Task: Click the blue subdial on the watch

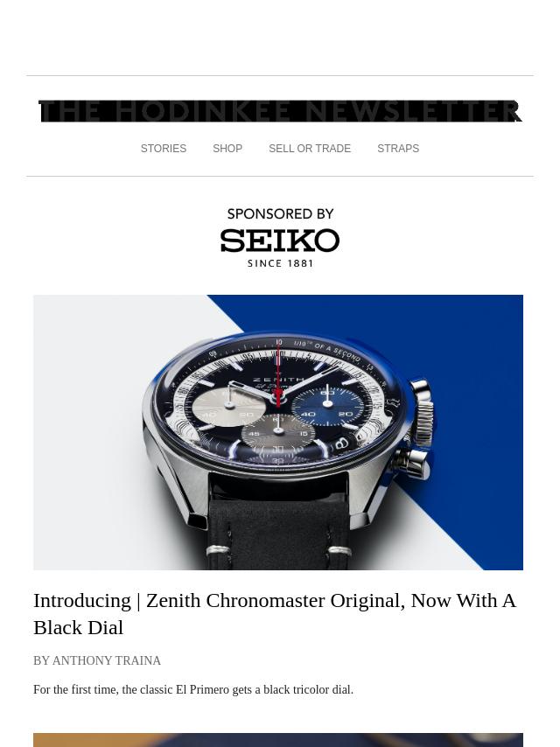Action: [327, 406]
